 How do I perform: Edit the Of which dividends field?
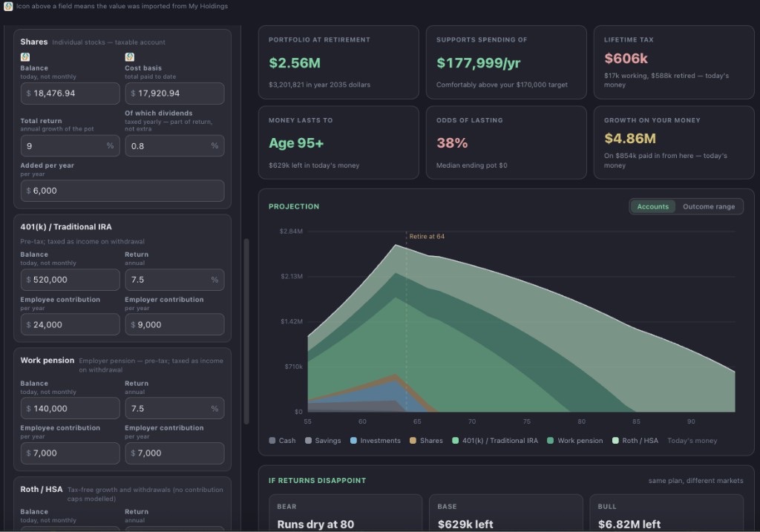(174, 146)
